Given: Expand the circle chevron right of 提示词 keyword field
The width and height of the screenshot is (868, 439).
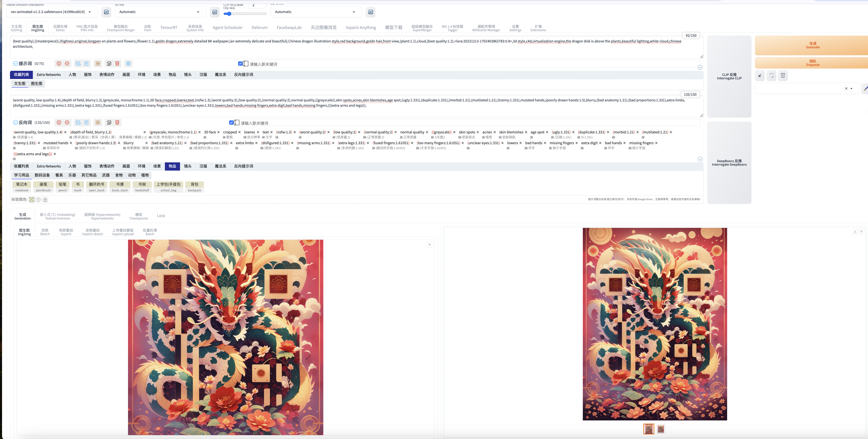Looking at the screenshot, I should pos(700,68).
